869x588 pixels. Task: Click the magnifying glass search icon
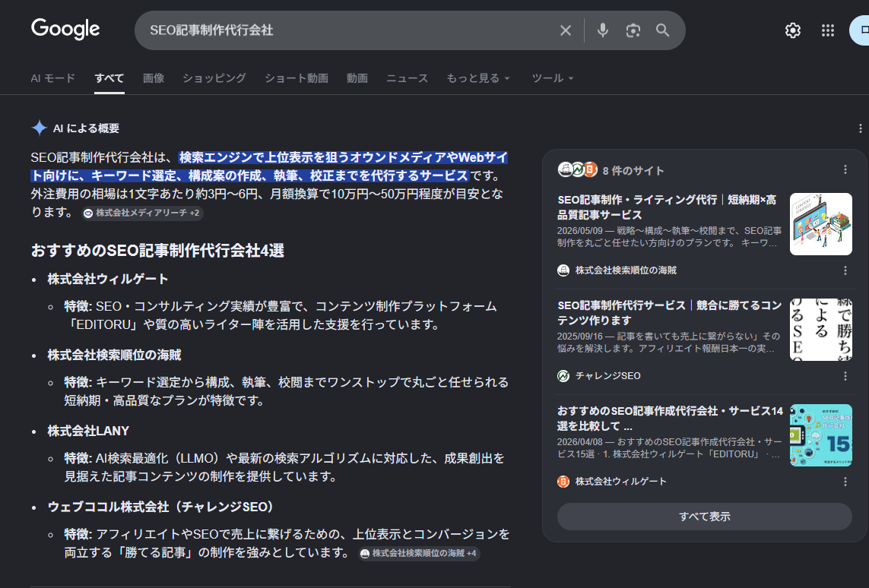[x=663, y=30]
